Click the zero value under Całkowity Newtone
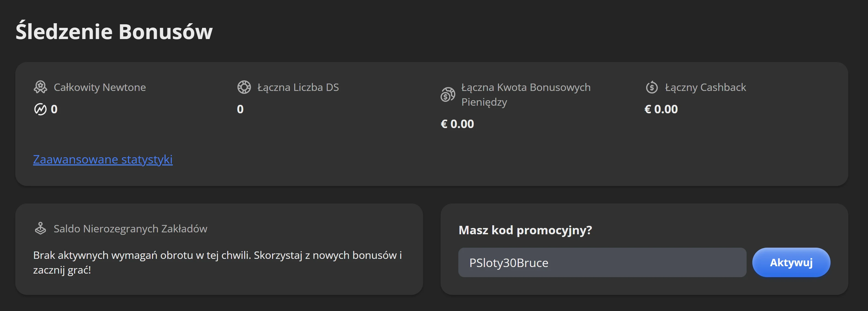Screen dimensions: 868x311 point(54,109)
